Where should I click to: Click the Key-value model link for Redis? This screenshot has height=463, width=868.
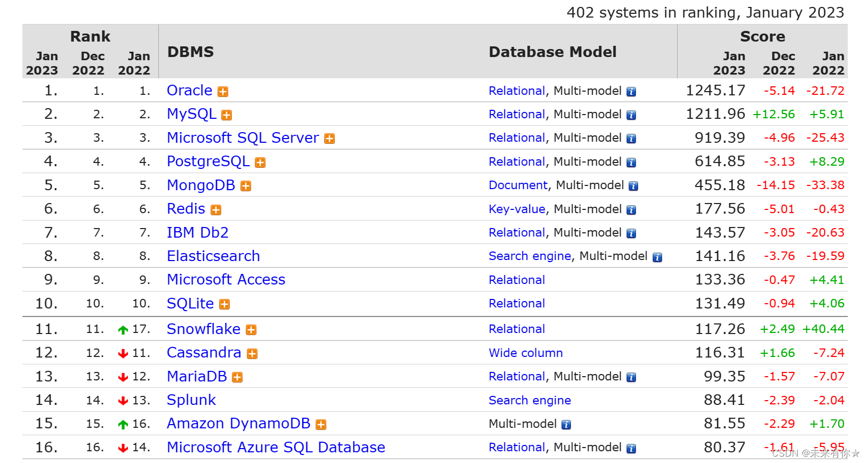517,209
